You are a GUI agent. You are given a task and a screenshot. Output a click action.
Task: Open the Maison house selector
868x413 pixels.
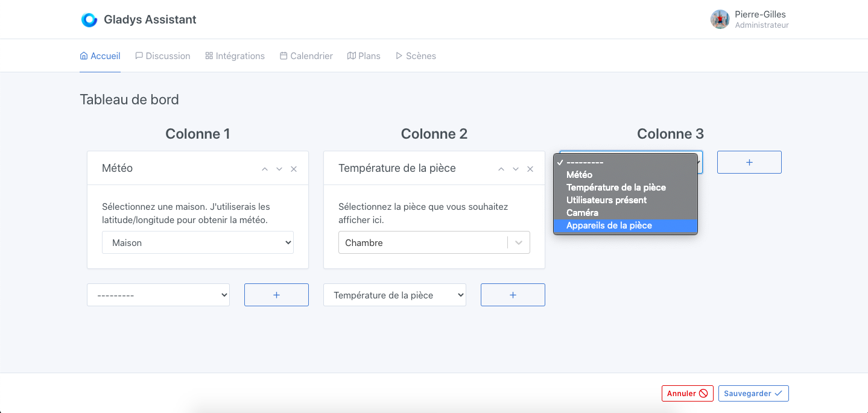tap(198, 242)
